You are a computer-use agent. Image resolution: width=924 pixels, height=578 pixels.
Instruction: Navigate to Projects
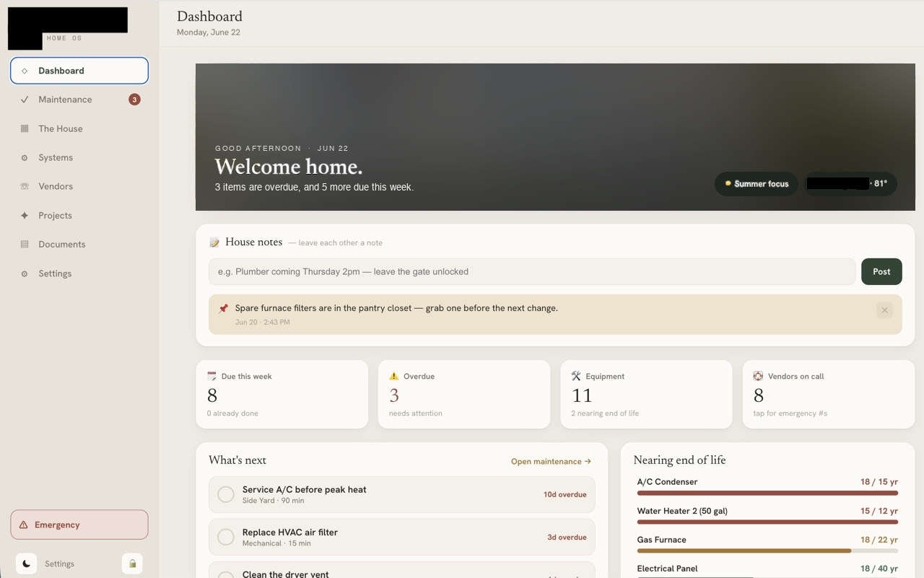[x=79, y=216]
